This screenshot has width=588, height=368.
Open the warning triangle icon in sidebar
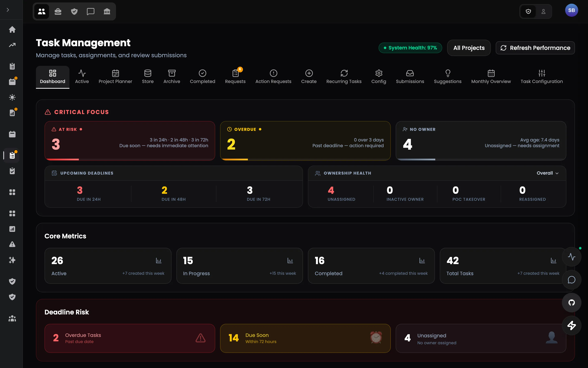click(x=12, y=244)
